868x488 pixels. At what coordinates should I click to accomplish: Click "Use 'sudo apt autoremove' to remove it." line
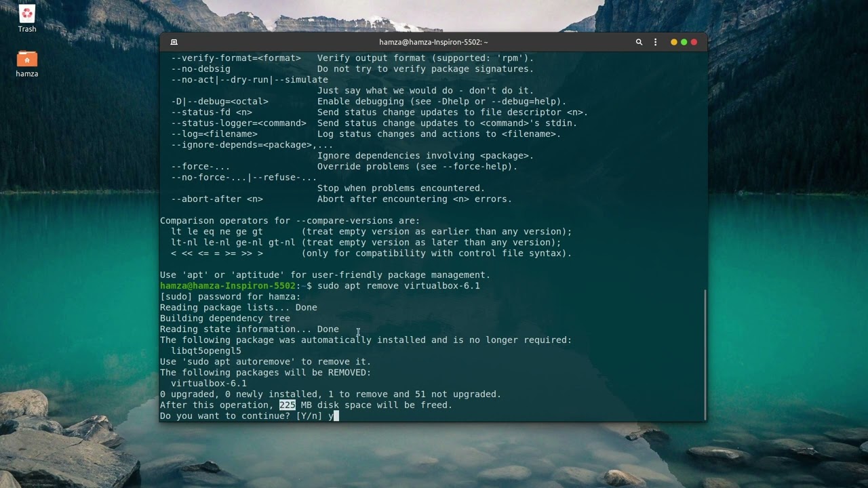[x=266, y=361]
